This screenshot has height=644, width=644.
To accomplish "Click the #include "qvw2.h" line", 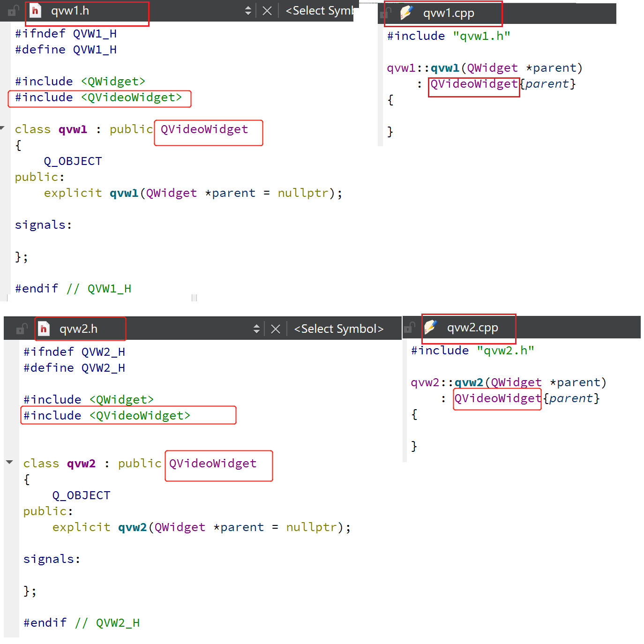I will (x=472, y=351).
